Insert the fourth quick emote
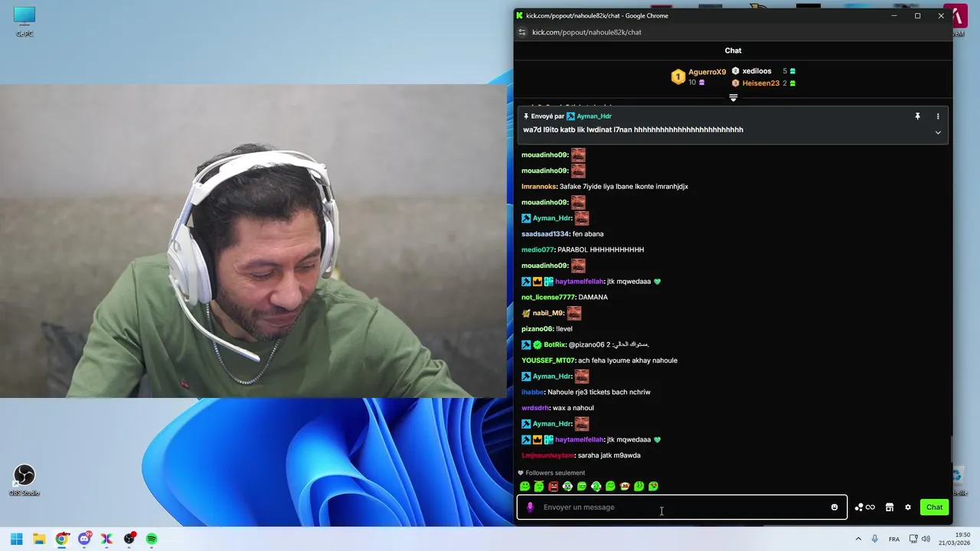The width and height of the screenshot is (980, 551). point(567,486)
